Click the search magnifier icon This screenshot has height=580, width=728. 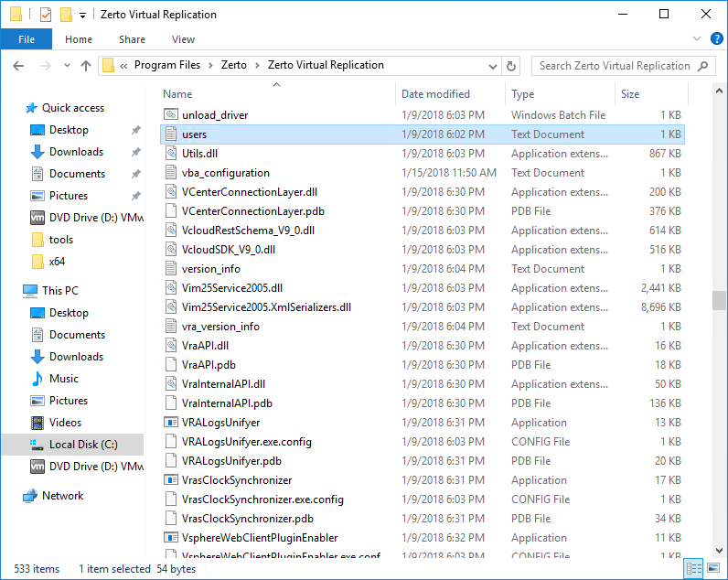click(x=703, y=66)
